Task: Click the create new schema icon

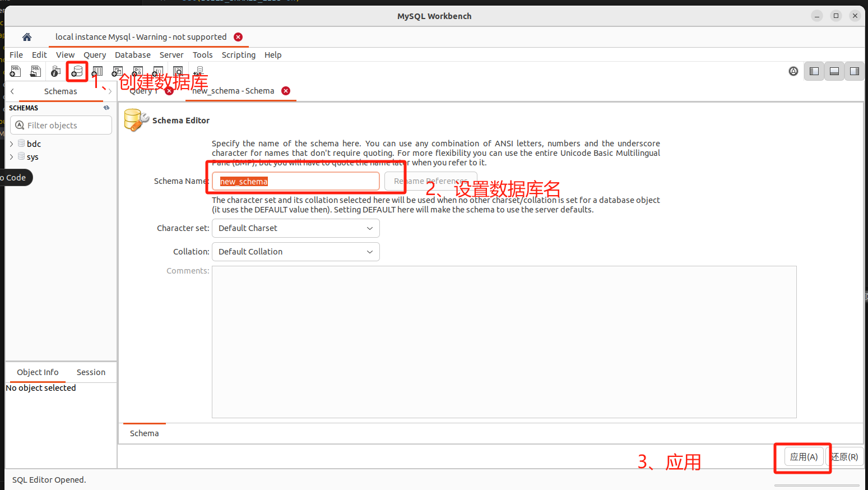Action: pyautogui.click(x=77, y=71)
